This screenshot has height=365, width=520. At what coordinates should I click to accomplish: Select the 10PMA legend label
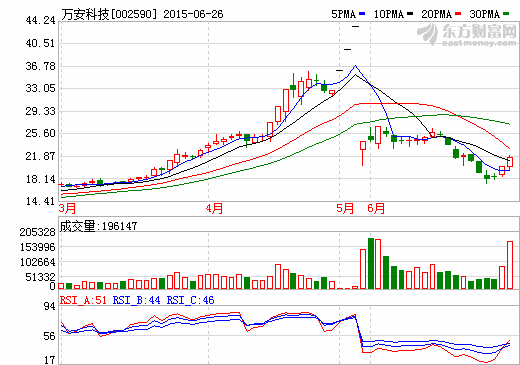389,14
